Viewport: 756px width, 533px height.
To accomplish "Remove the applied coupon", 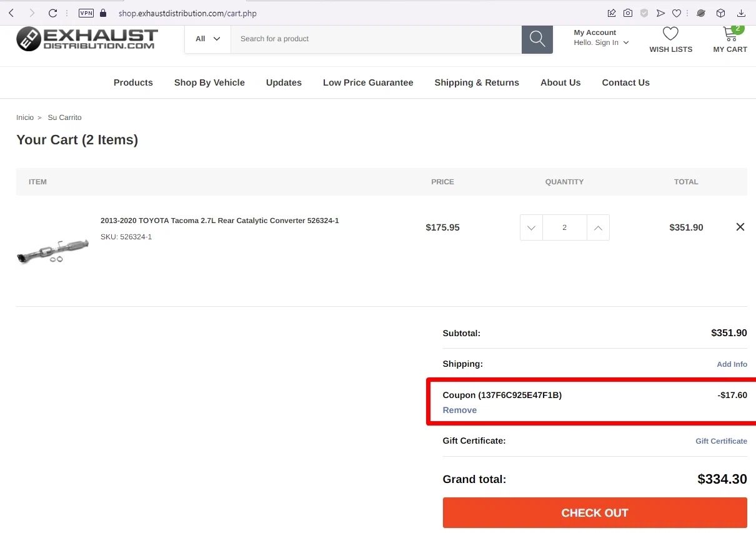I will 460,410.
